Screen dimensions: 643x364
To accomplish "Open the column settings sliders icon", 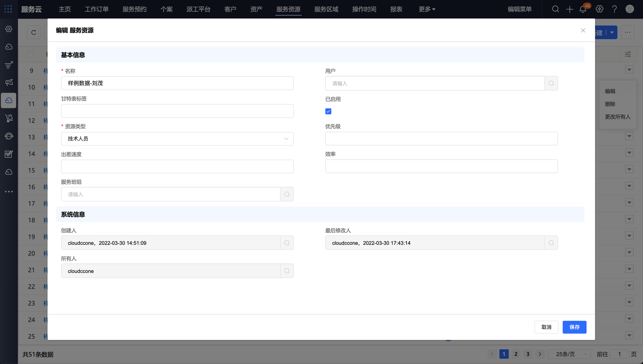I will click(x=628, y=54).
